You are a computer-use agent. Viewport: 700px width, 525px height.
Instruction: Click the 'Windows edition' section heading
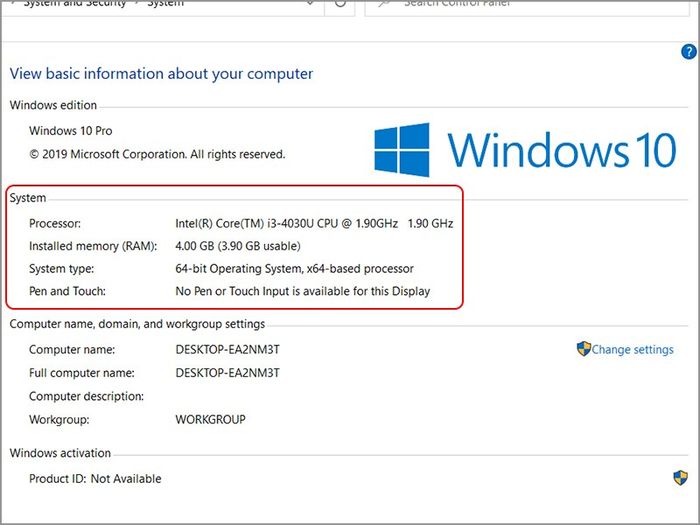[x=53, y=105]
